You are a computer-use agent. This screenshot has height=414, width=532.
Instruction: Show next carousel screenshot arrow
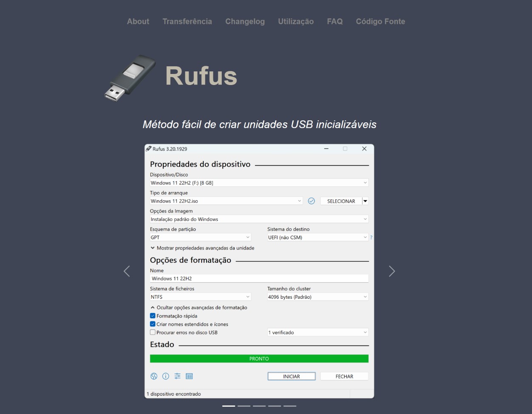coord(392,271)
